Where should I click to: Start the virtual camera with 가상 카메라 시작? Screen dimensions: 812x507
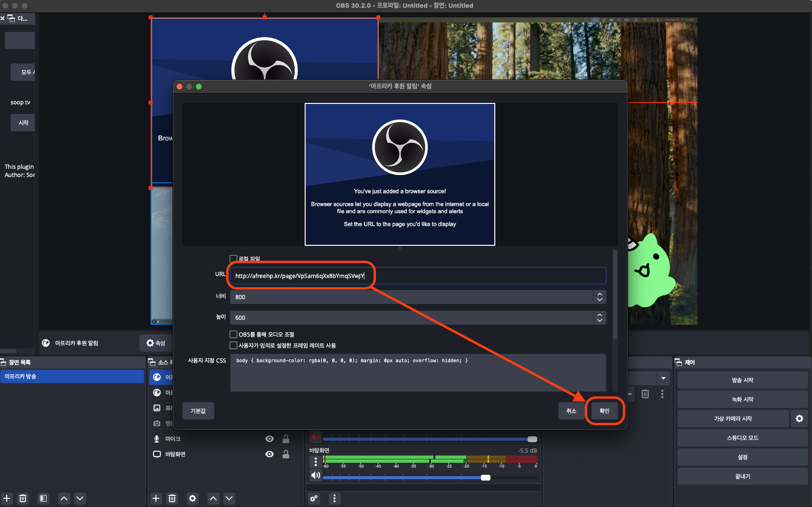tap(733, 418)
